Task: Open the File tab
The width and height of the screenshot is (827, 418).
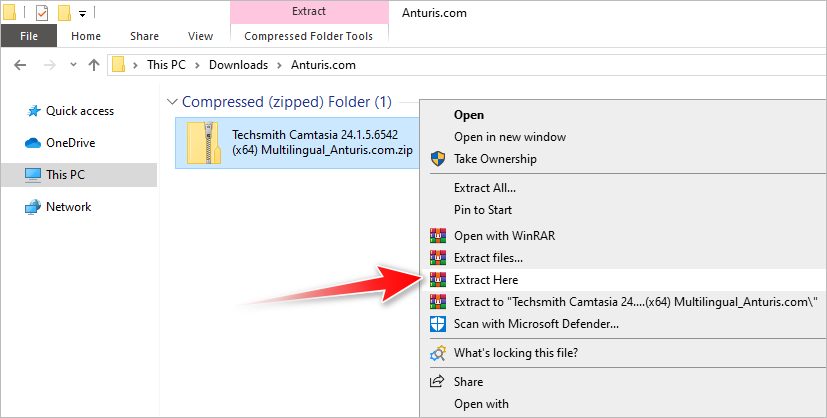Action: pyautogui.click(x=29, y=36)
